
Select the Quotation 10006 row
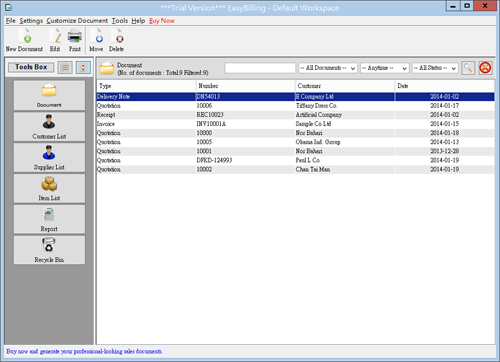pyautogui.click(x=295, y=106)
